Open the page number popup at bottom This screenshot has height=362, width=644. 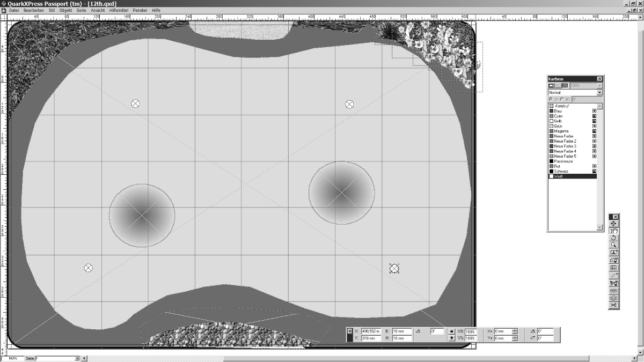77,358
